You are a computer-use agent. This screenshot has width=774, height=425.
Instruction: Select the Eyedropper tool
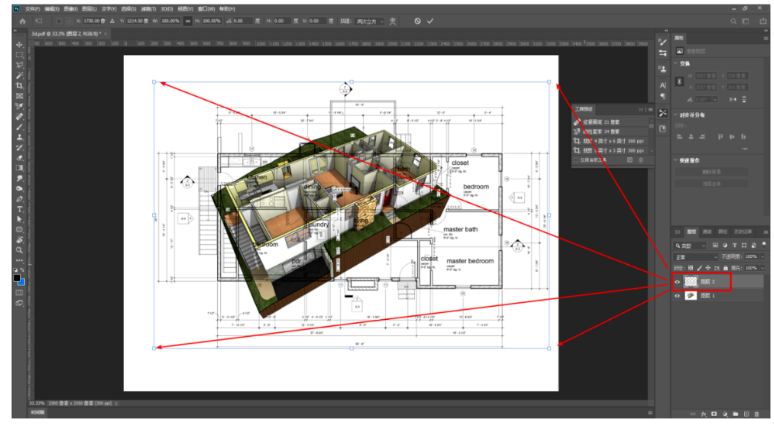pos(20,107)
